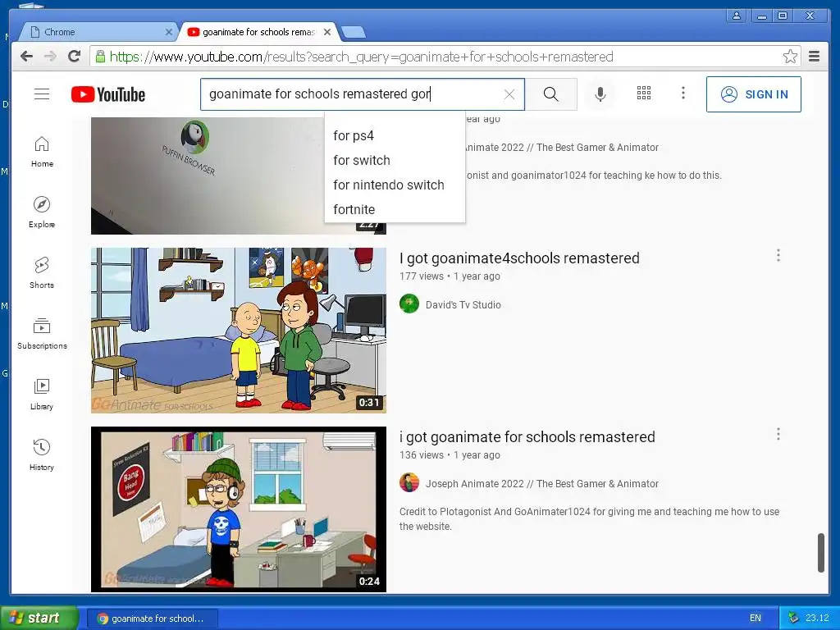
Task: Open settings three-dot menu beside Sign In
Action: tap(683, 94)
